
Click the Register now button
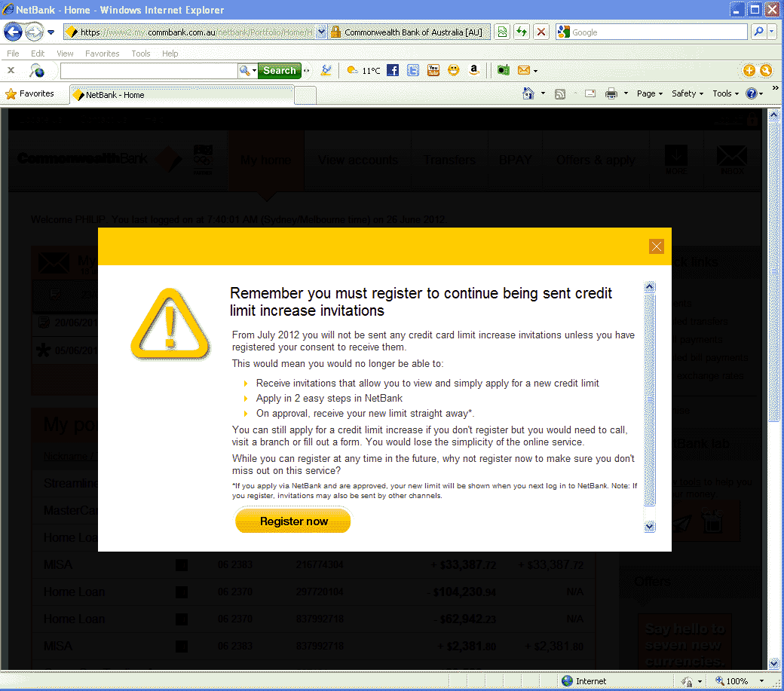click(x=293, y=521)
